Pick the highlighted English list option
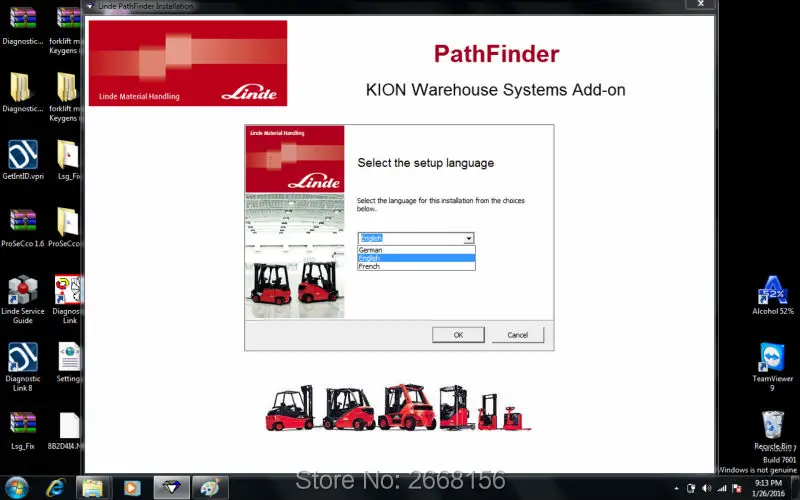Screen dimensions: 800x500 [416, 258]
